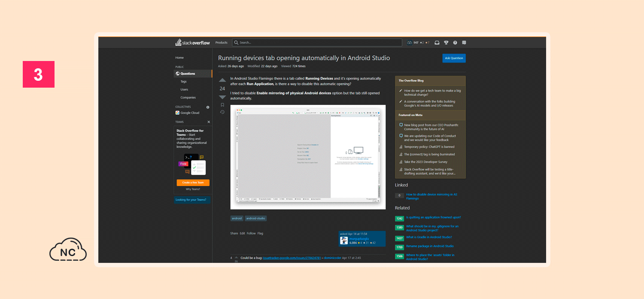This screenshot has width=644, height=299.
Task: Open 'Where to place the assets folder' question
Action: tap(430, 257)
